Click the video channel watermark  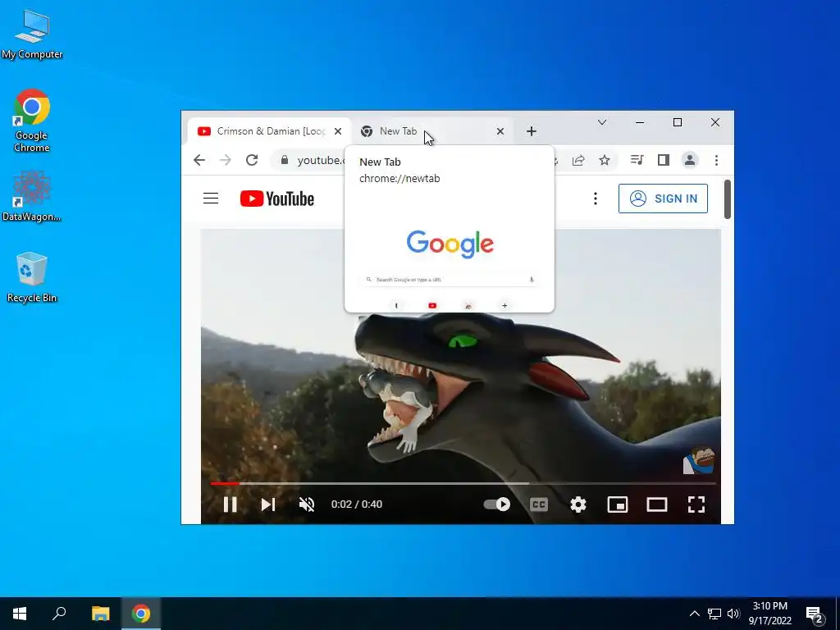pyautogui.click(x=699, y=459)
